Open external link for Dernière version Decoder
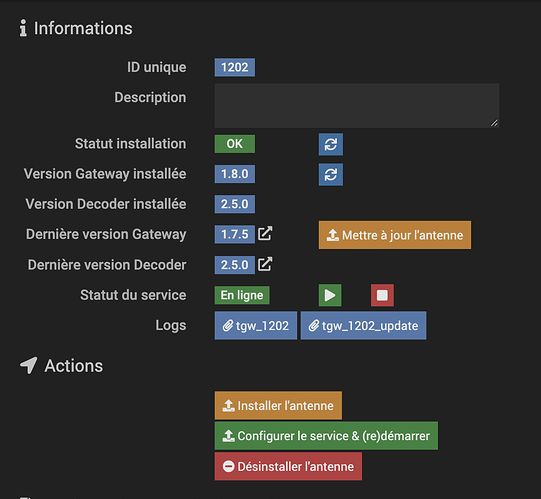Viewport: 541px width, 499px height. coord(265,264)
